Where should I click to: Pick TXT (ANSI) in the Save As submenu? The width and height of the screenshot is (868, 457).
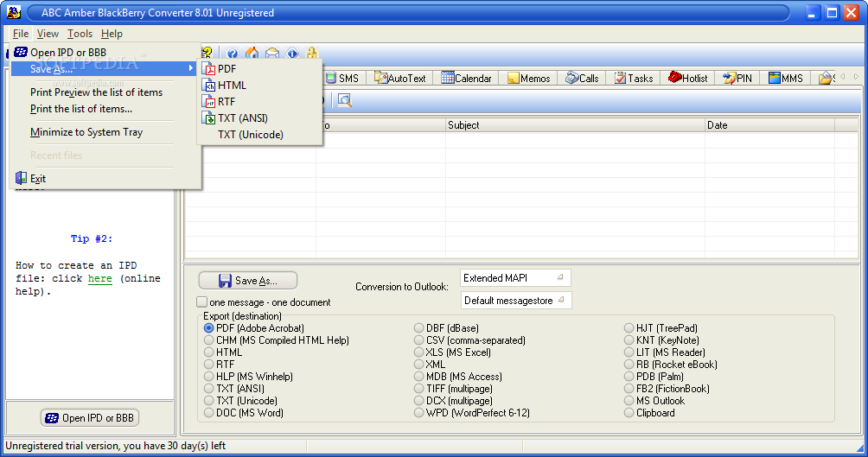coord(259,117)
